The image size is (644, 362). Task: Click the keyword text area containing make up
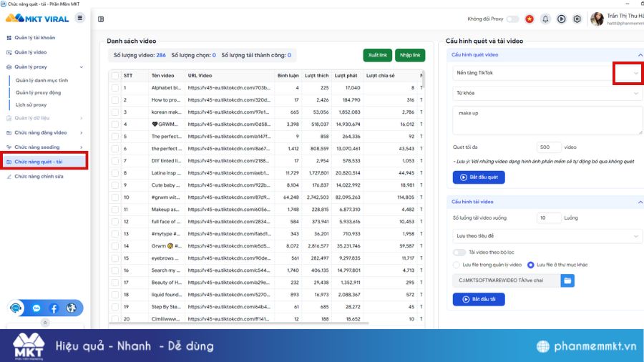pos(547,120)
